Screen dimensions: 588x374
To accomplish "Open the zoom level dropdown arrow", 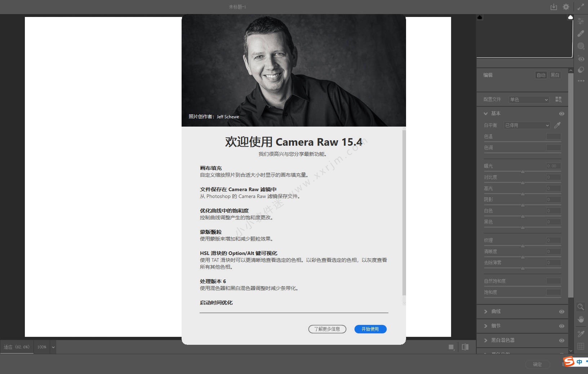I will (53, 347).
